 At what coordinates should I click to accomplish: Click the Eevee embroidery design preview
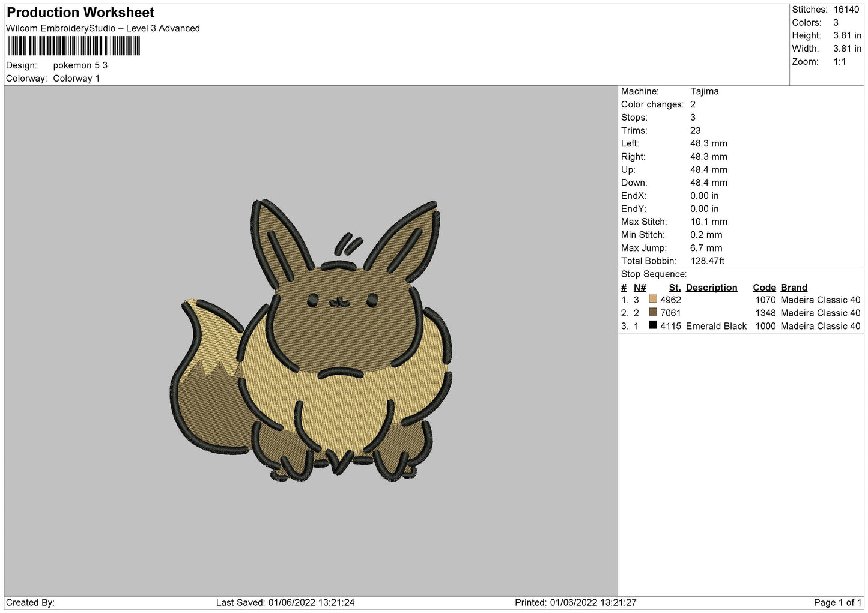[311, 340]
